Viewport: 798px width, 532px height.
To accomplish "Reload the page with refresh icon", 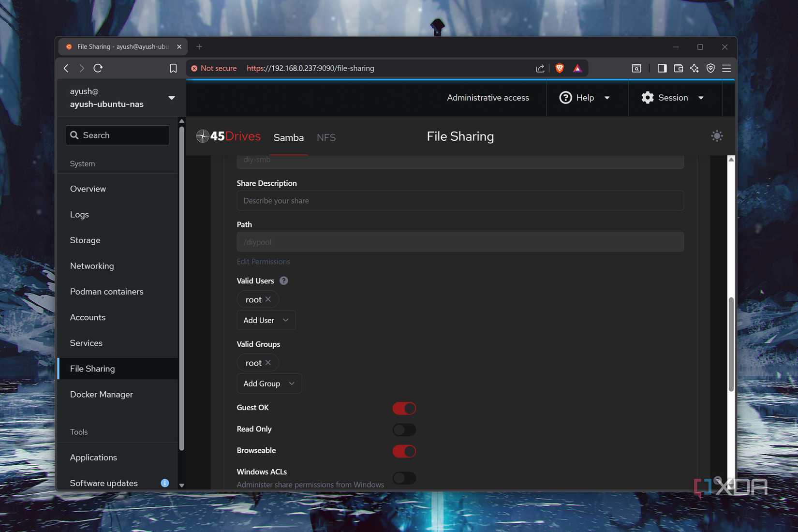I will click(x=98, y=68).
